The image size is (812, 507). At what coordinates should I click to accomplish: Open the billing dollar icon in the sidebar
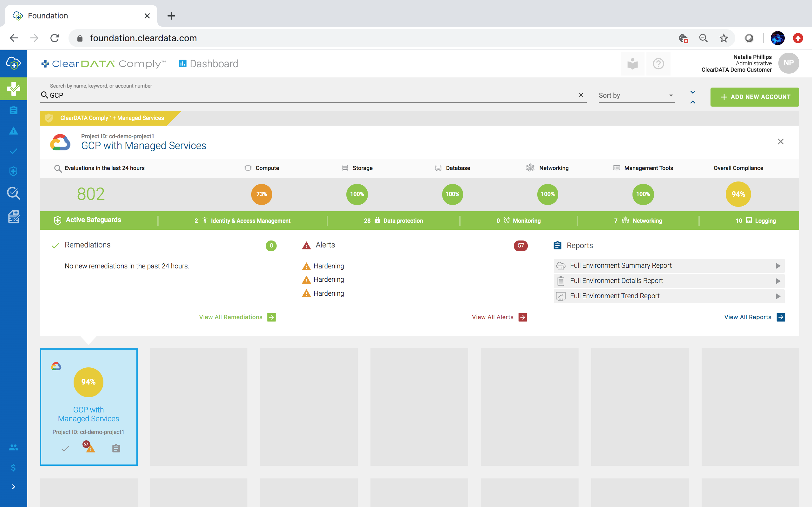(13, 467)
